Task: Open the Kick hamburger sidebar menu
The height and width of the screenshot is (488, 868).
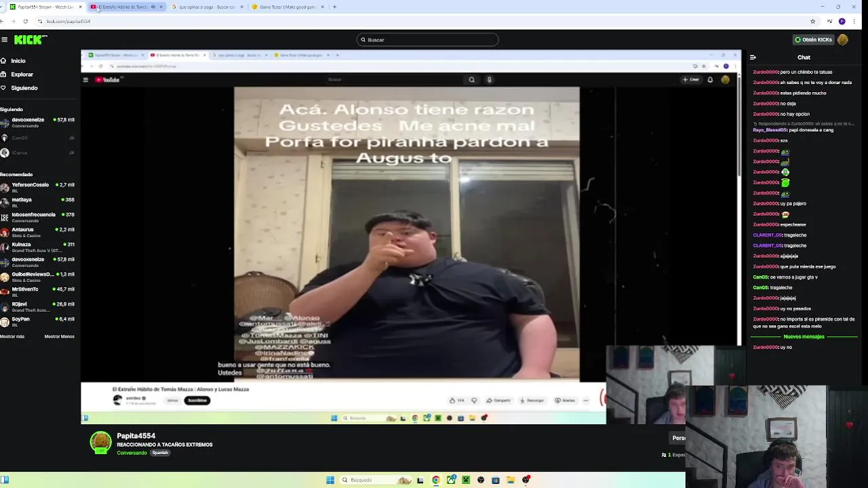Action: (4, 40)
